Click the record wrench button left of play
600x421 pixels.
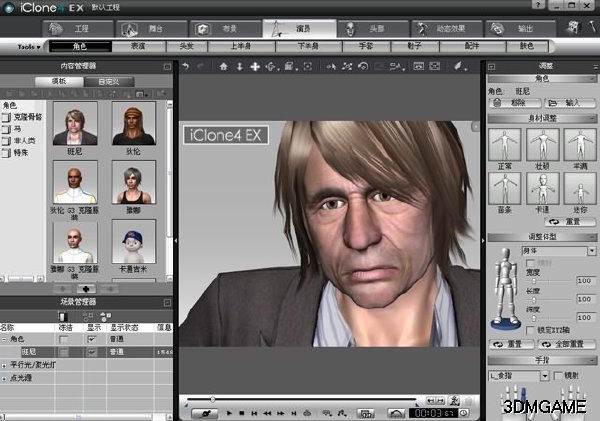tap(205, 413)
